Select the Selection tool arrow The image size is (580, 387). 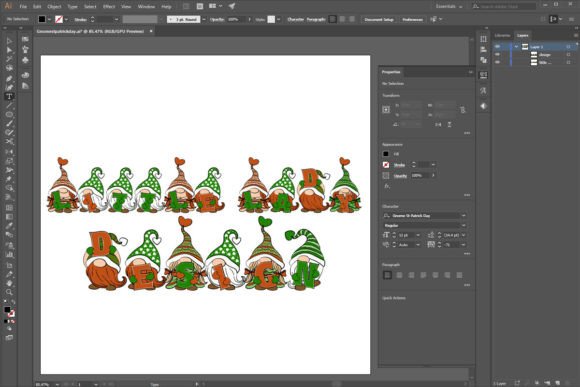coord(9,41)
